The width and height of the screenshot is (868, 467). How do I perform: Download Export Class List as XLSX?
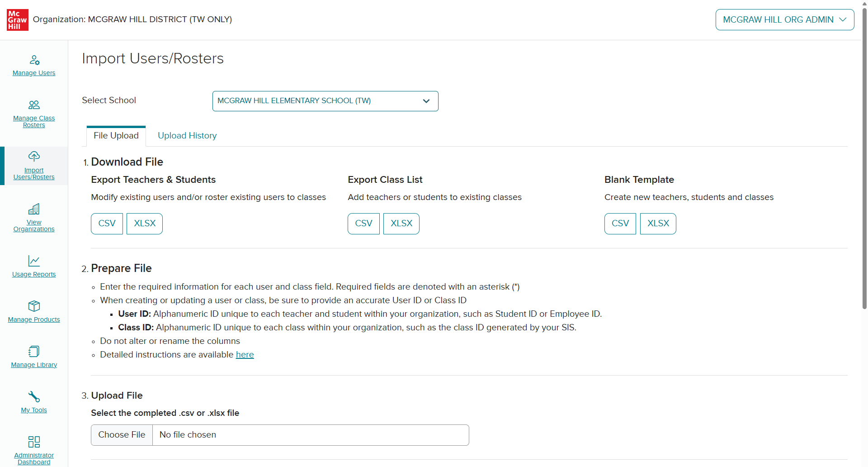(x=401, y=224)
